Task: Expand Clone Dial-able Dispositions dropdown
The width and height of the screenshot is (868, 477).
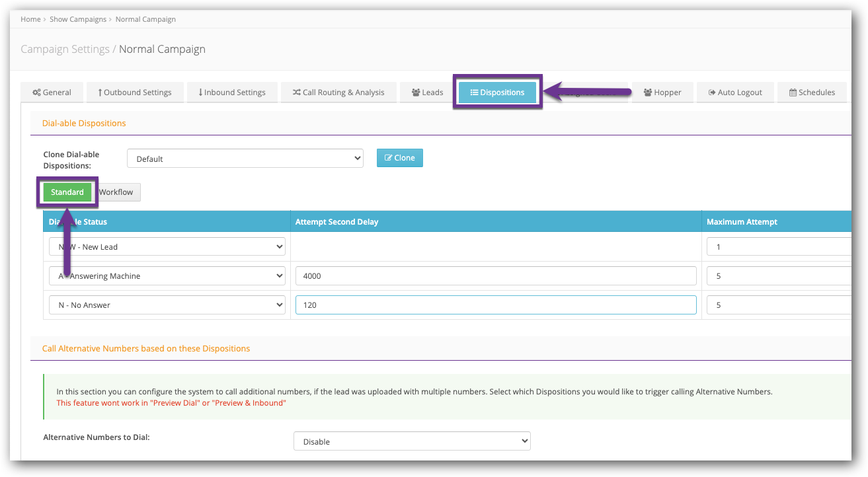Action: point(245,159)
